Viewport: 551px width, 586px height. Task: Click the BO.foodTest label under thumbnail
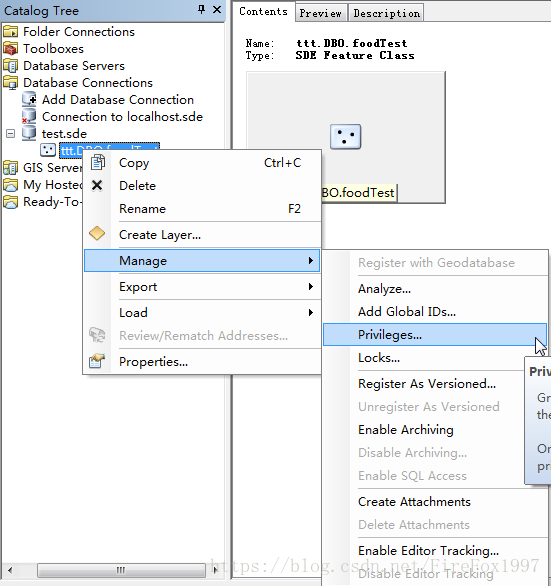(359, 193)
